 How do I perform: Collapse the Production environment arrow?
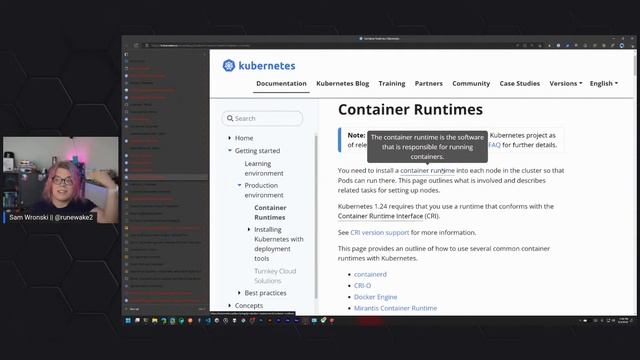(x=239, y=185)
